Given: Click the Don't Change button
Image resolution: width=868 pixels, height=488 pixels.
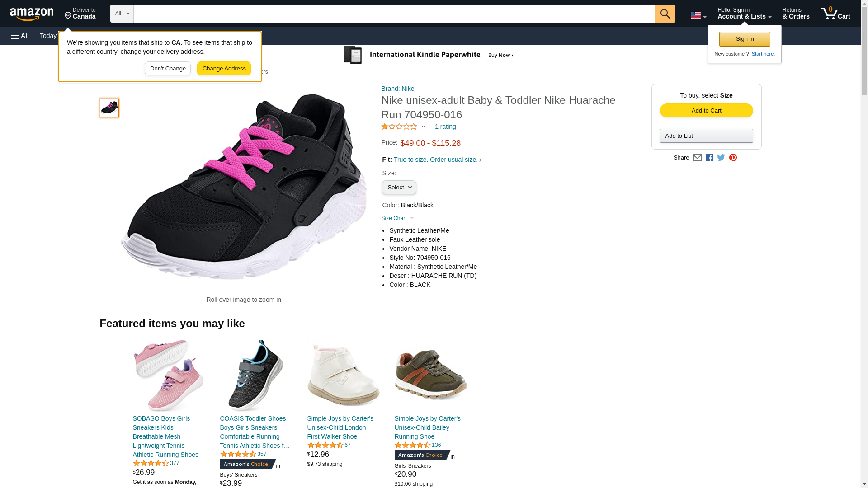Looking at the screenshot, I should 168,69.
